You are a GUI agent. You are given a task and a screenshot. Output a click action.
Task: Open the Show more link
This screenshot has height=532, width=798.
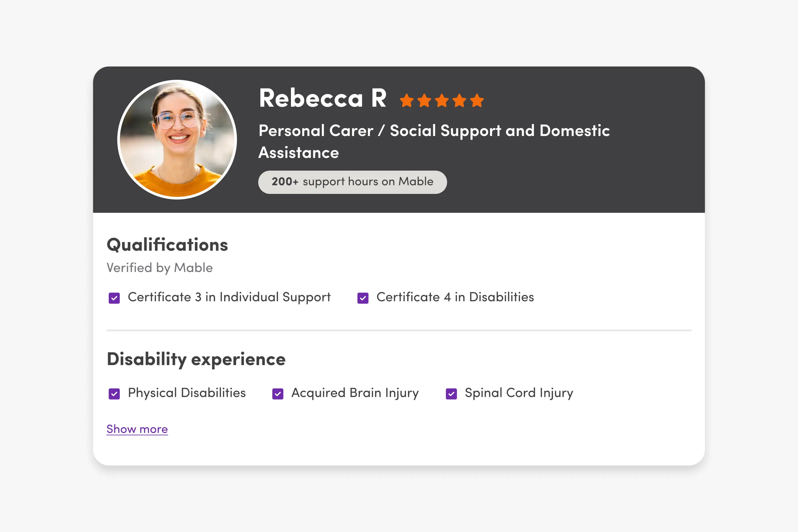[x=137, y=429]
